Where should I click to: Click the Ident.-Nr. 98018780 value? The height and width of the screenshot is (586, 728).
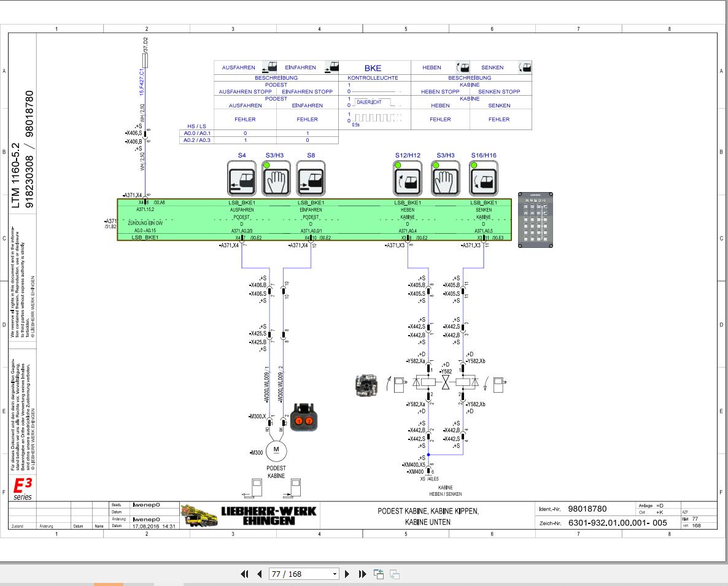tap(587, 509)
